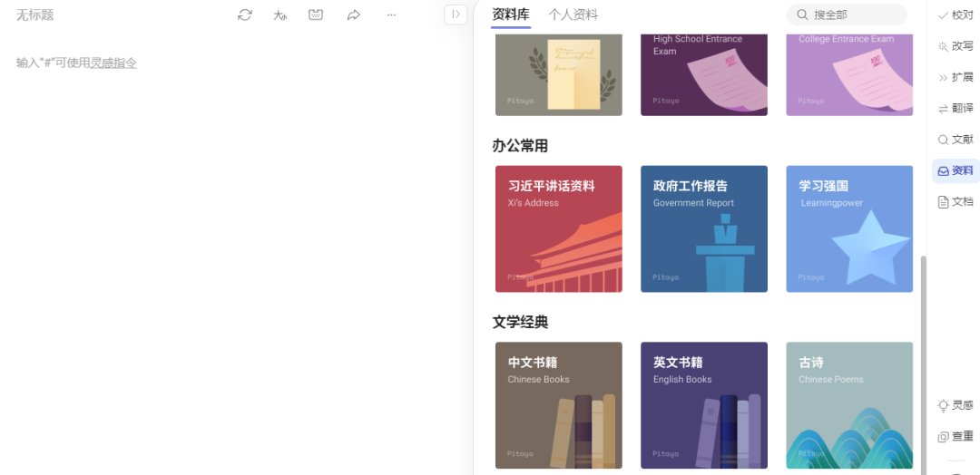Click the calendar-like icon in the editor toolbar
This screenshot has width=980, height=475.
coord(316,15)
